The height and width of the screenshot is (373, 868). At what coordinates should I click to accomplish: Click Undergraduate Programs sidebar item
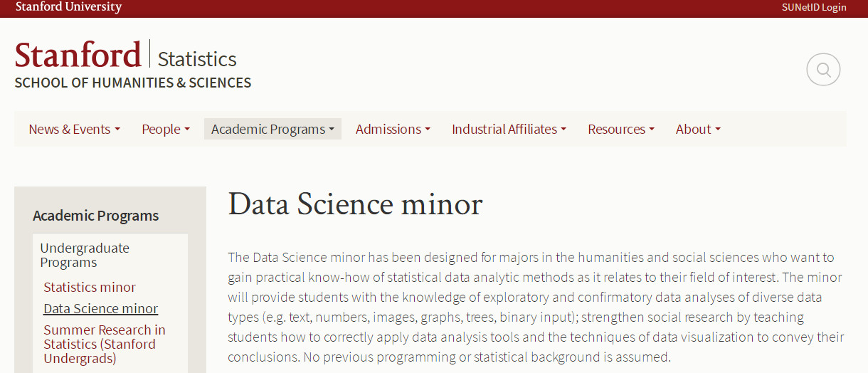click(x=85, y=255)
